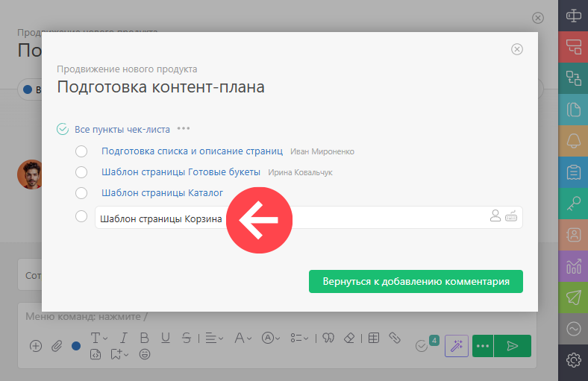Click 'Все пункты чек-листа' heading

pos(122,129)
